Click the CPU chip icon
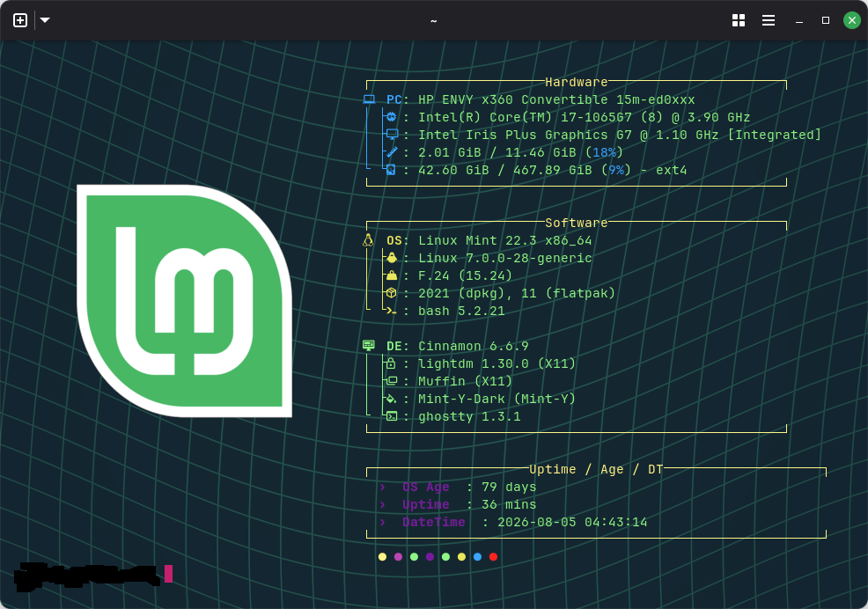 point(392,117)
